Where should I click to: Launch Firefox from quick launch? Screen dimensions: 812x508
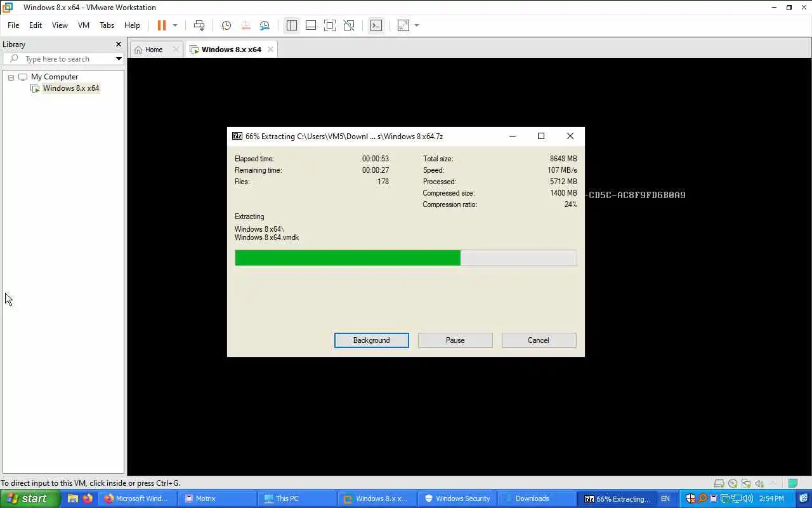(88, 498)
